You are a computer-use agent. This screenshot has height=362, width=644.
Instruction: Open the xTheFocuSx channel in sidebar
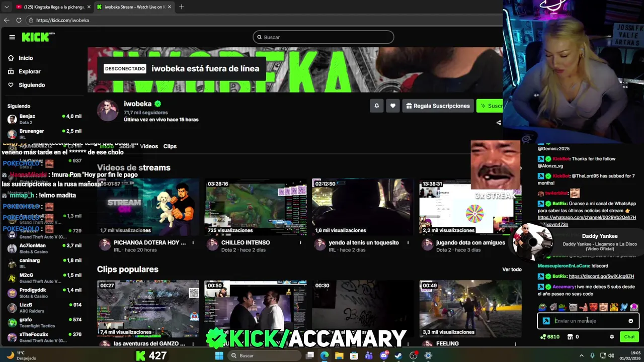(44, 337)
